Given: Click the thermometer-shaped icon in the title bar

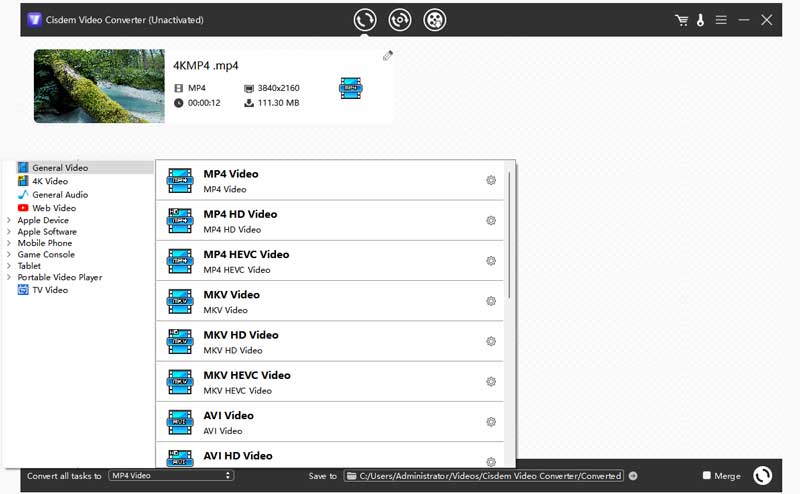Looking at the screenshot, I should pyautogui.click(x=701, y=20).
